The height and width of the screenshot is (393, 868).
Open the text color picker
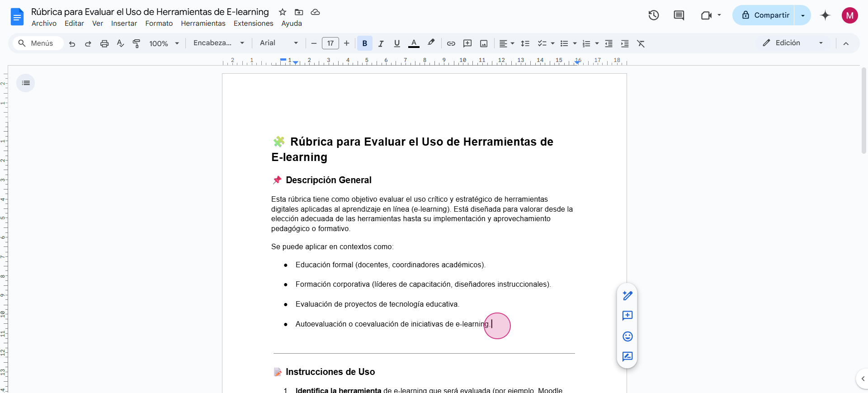(414, 43)
